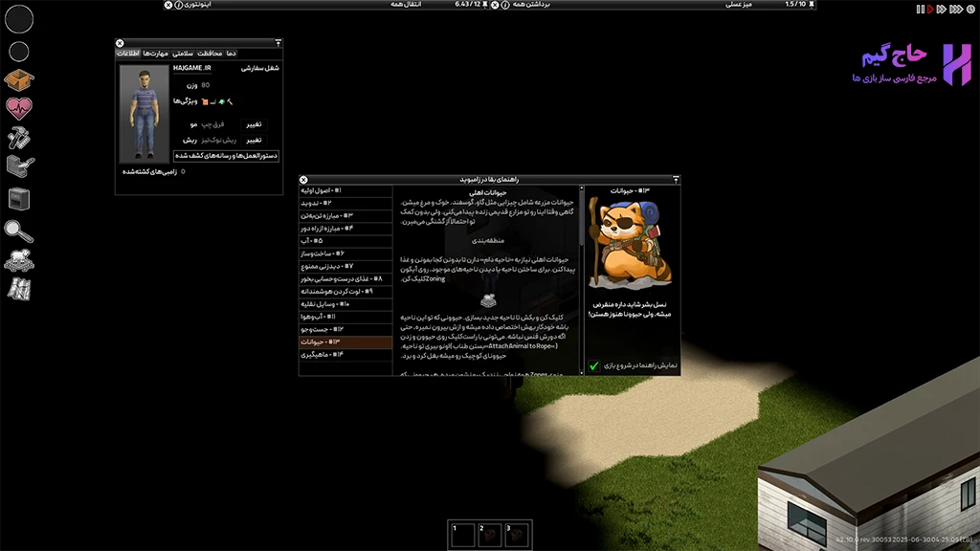Image resolution: width=980 pixels, height=551 pixels.
Task: Click the loot panel pin icon near 1.5/10
Action: [812, 5]
